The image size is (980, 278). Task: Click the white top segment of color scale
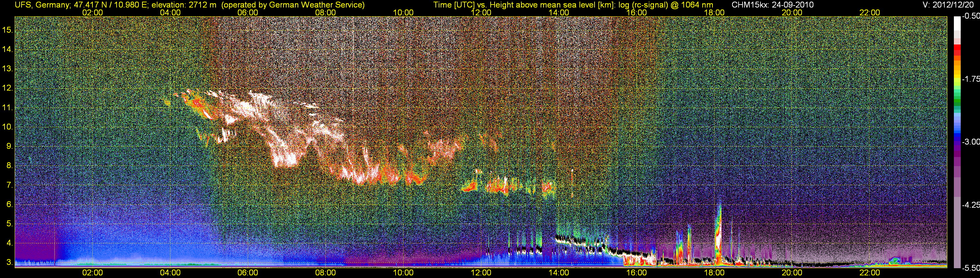957,24
